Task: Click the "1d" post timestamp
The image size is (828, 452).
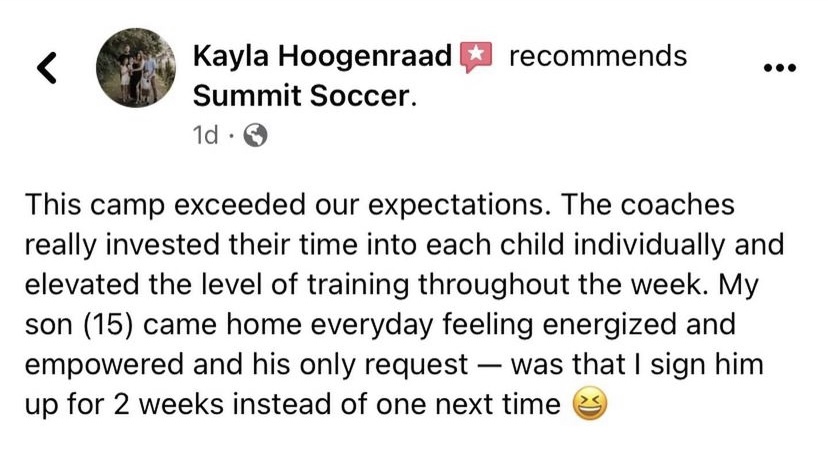Action: click(x=205, y=135)
